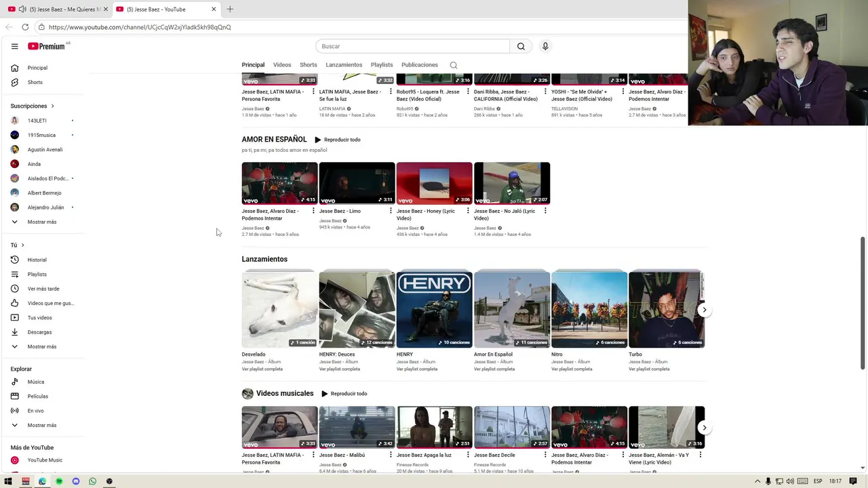This screenshot has height=488, width=868.
Task: Expand Suscripciones section arrow
Action: (52, 106)
